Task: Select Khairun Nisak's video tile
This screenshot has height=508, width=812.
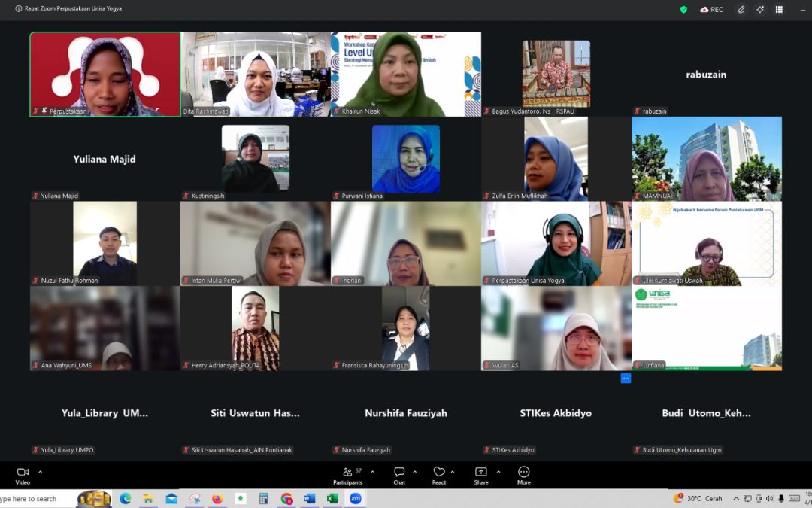Action: [406, 74]
